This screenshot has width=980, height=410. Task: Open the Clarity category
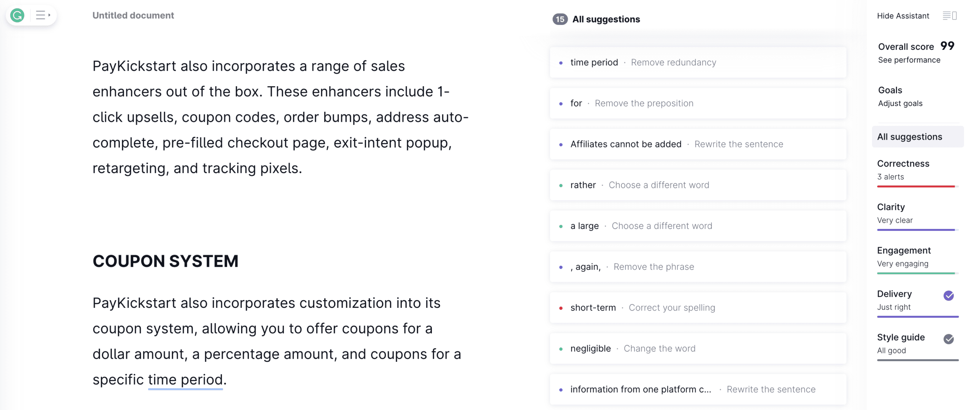[x=917, y=214]
